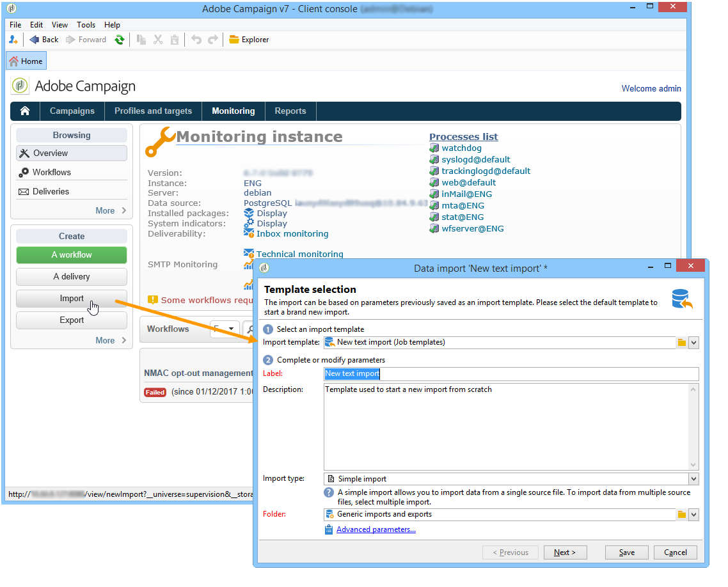Click the green refresh icon in toolbar
The image size is (728, 587).
click(x=120, y=40)
